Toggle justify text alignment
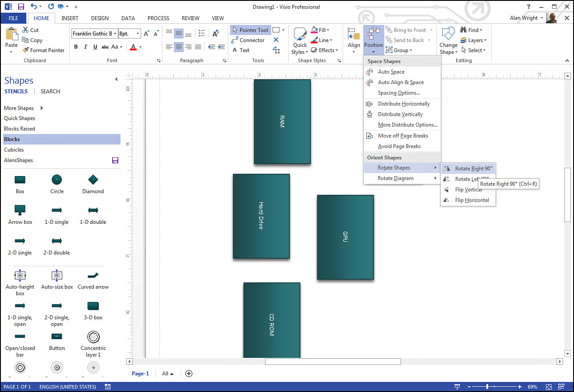This screenshot has height=392, width=574. pos(198,47)
